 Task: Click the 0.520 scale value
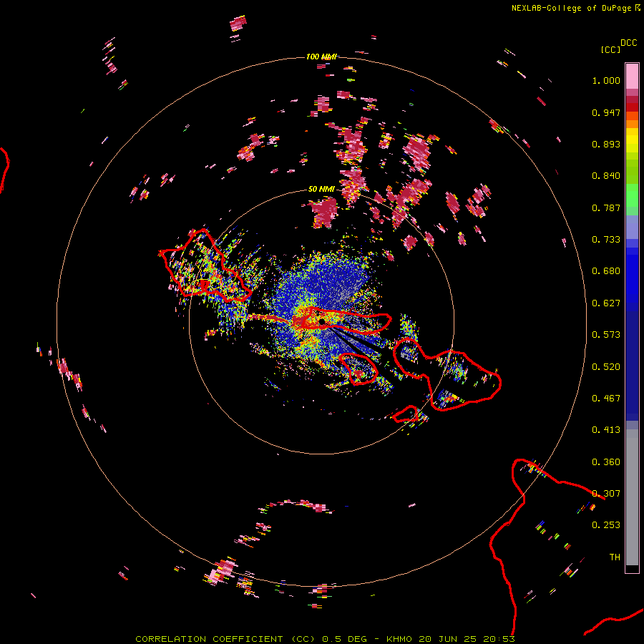click(606, 367)
